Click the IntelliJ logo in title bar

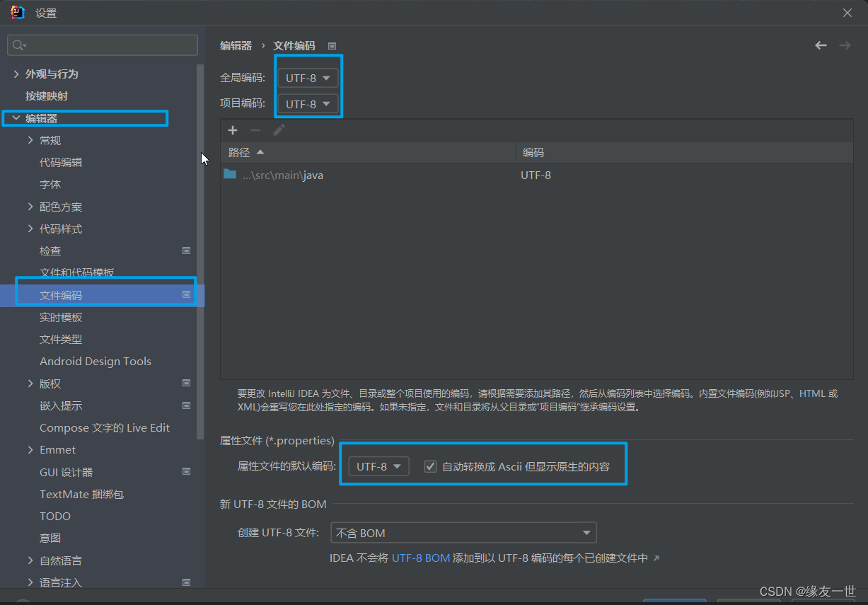tap(18, 12)
